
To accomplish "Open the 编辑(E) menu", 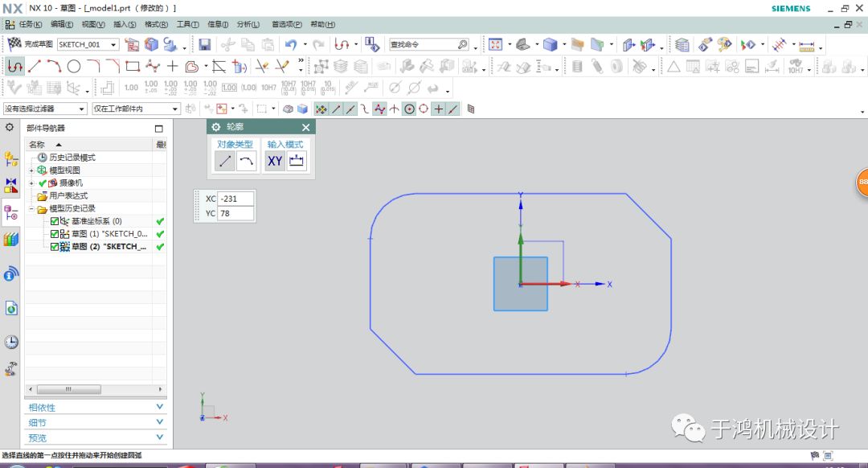I will click(x=61, y=24).
